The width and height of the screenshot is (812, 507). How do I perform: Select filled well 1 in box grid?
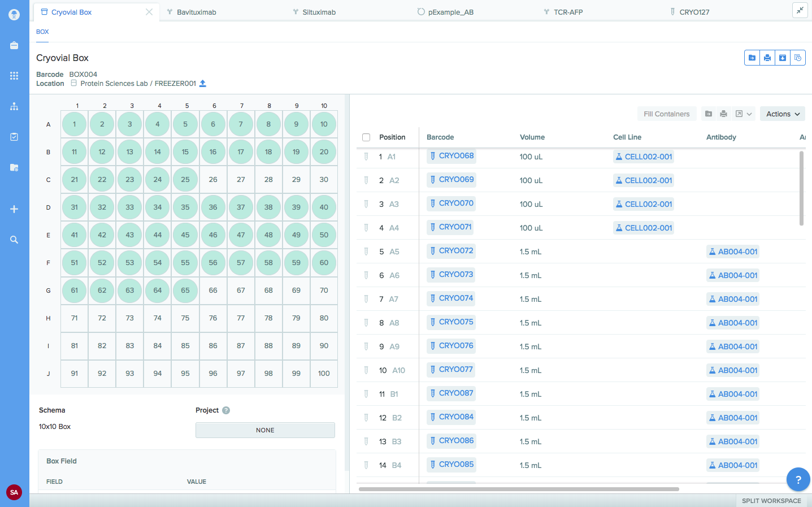pyautogui.click(x=75, y=124)
